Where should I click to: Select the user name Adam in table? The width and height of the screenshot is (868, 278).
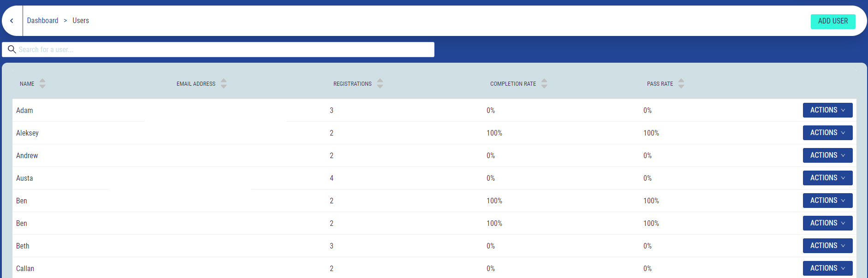click(24, 111)
